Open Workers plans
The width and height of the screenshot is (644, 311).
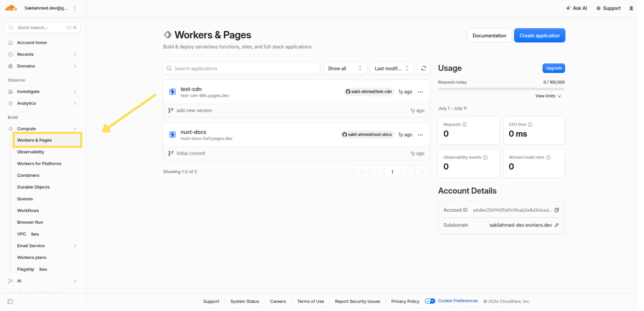click(32, 258)
